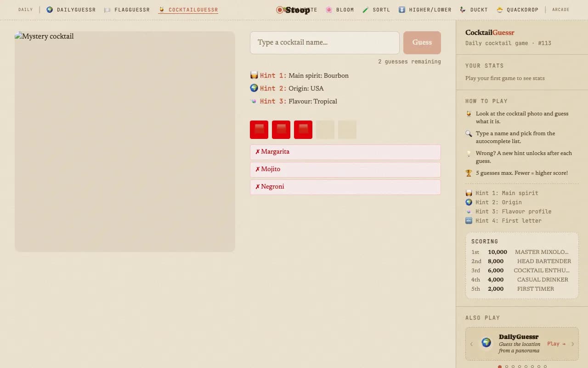Open the Bloom game link

point(340,10)
